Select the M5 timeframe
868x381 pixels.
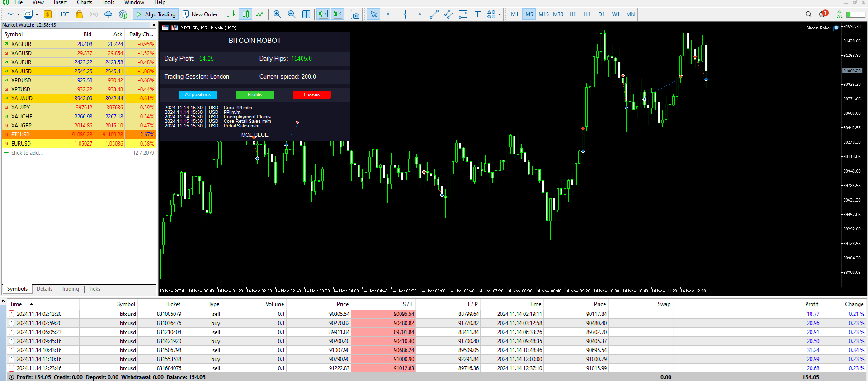(529, 14)
